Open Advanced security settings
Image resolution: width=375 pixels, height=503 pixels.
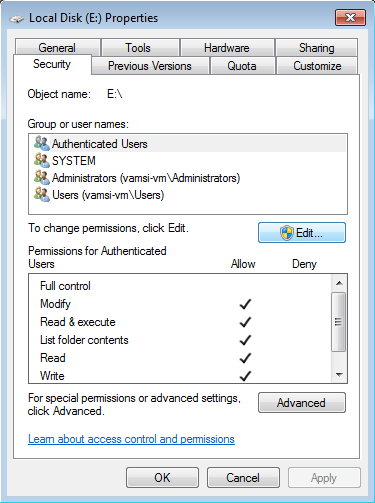click(x=302, y=403)
